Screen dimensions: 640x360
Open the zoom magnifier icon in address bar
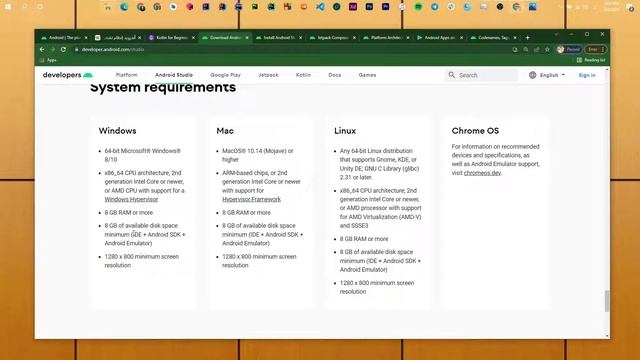526,49
